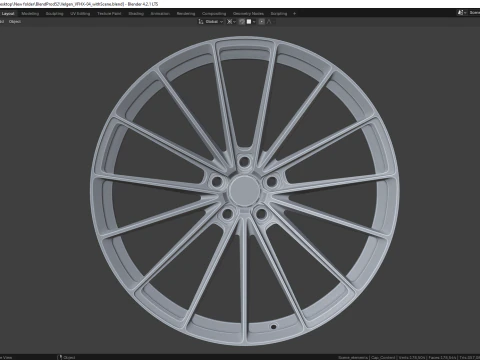This screenshot has height=360, width=480.
Task: Switch to the Scripting workspace tab
Action: [279, 14]
